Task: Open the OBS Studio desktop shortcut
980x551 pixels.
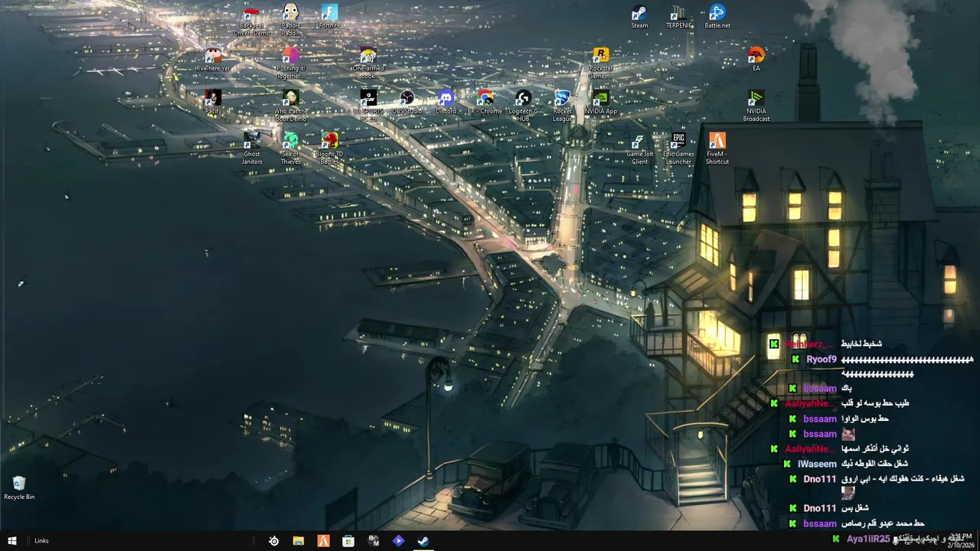Action: pos(407,103)
